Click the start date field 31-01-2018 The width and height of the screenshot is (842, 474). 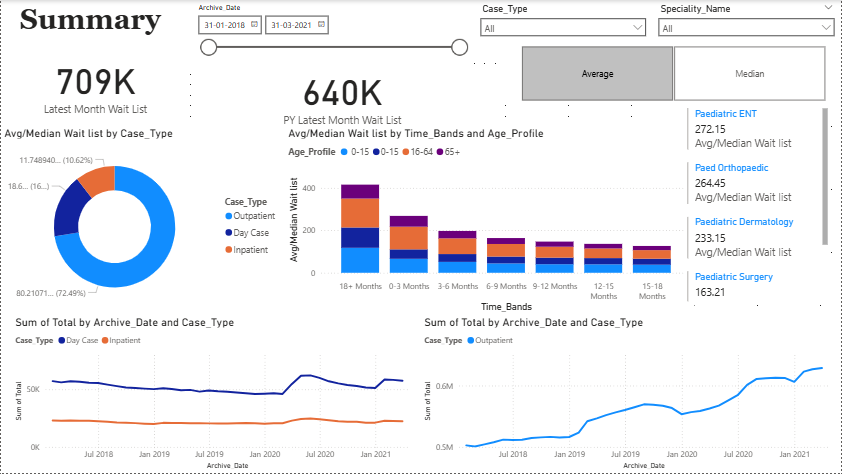(230, 25)
